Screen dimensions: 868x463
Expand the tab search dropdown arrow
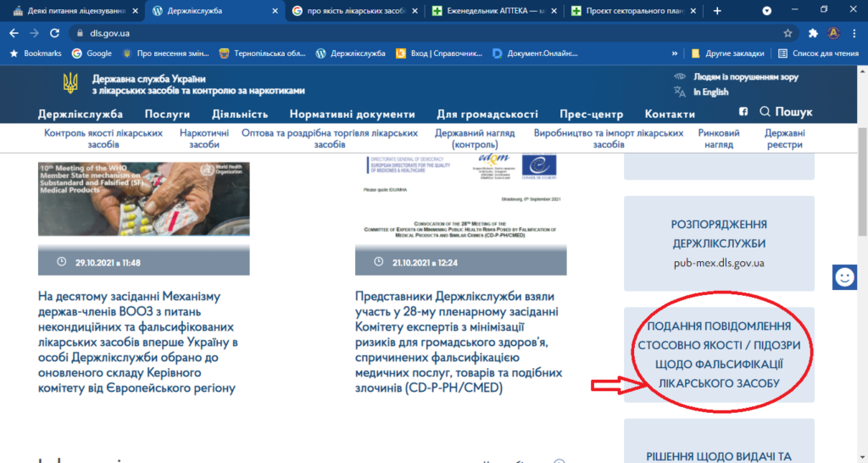click(766, 10)
